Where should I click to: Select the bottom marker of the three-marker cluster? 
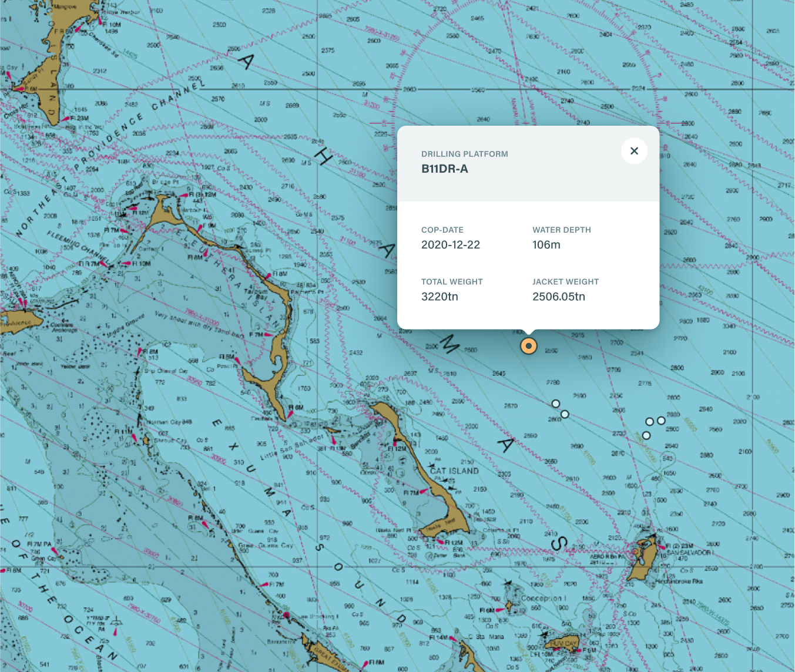click(x=646, y=435)
